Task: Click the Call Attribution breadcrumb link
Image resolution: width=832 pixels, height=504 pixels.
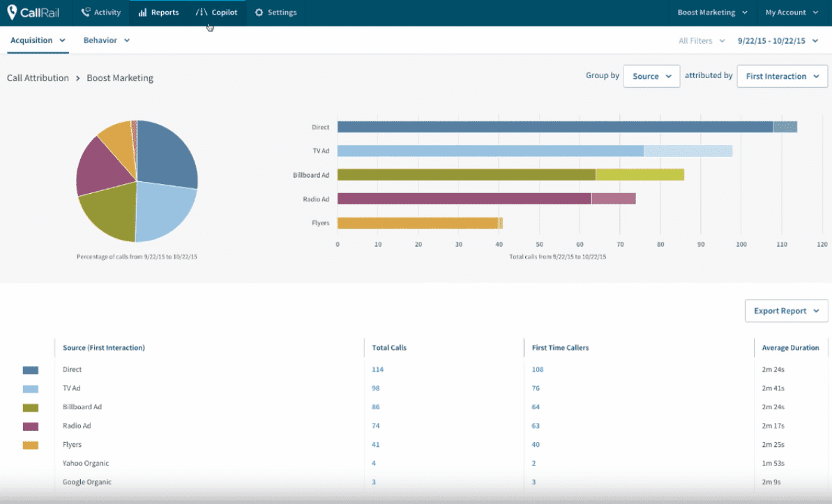Action: tap(38, 78)
